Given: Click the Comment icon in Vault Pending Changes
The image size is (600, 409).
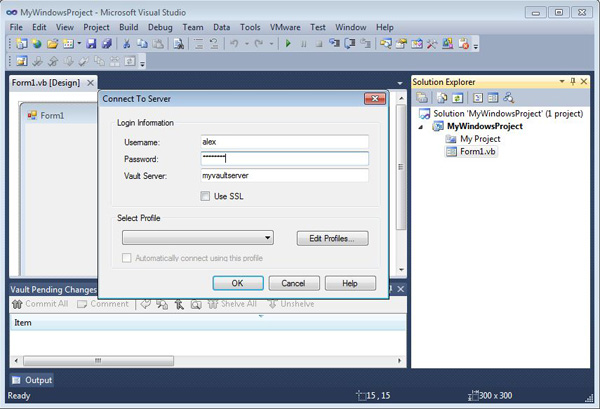Looking at the screenshot, I should pos(81,304).
